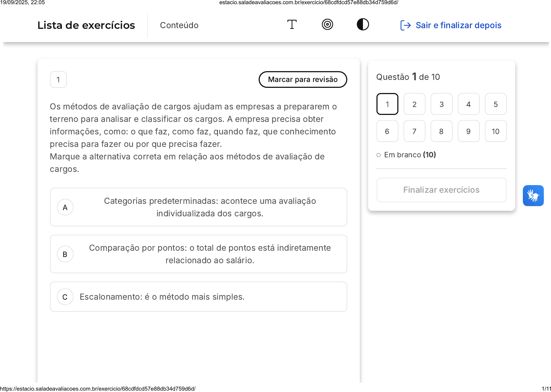This screenshot has height=392, width=551.
Task: Click Finalizar exercícios button
Action: click(x=441, y=190)
